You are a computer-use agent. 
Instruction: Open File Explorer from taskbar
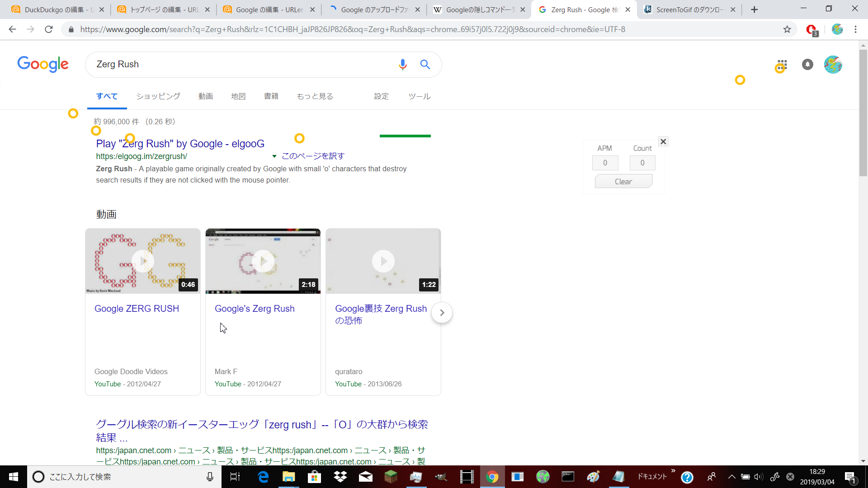288,477
